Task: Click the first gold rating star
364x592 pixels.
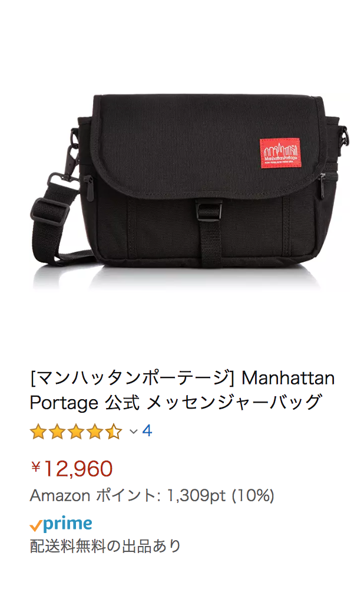Action: coord(38,432)
